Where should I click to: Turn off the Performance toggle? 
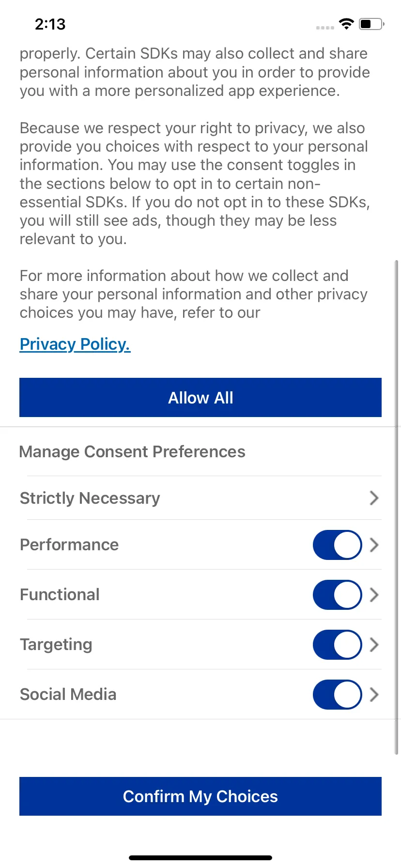(x=337, y=545)
